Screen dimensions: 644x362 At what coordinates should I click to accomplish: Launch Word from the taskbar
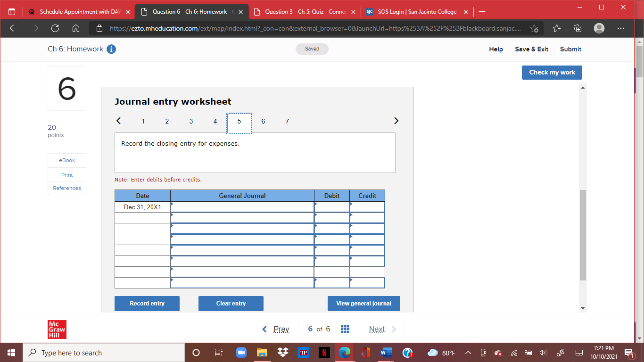click(386, 353)
